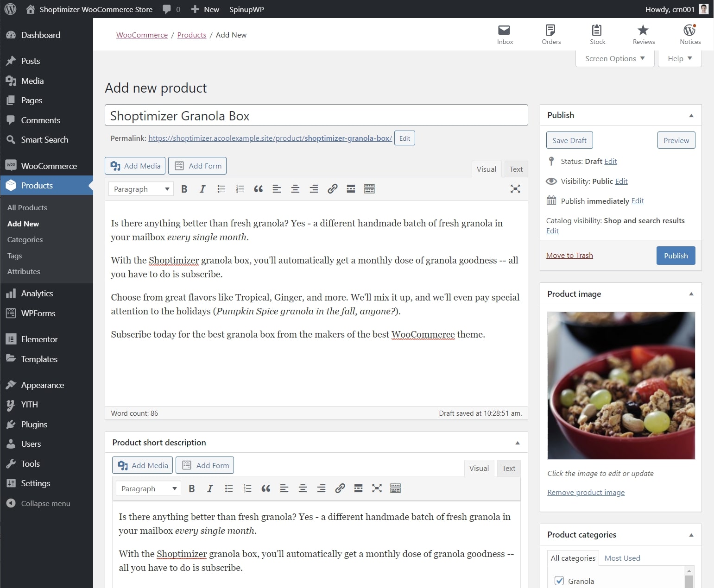Open the Inbox activity panel
Screen dimensions: 714x588
click(x=505, y=35)
